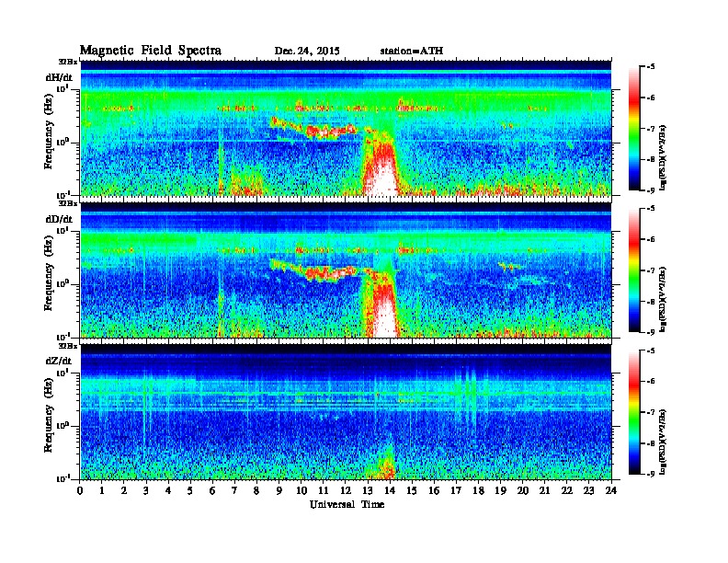This screenshot has width=728, height=563.
Task: Click log(PSD) units label beside dZ/dt color bar
Action: click(x=664, y=442)
